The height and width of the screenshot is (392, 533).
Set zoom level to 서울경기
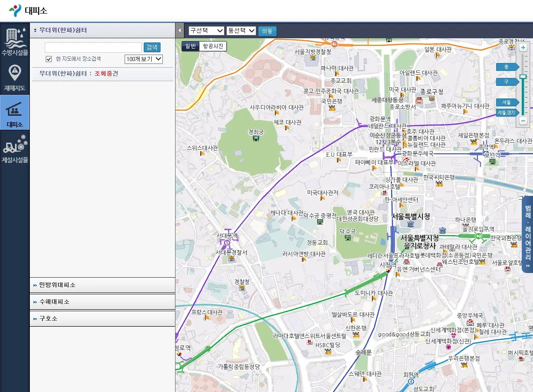pyautogui.click(x=507, y=112)
